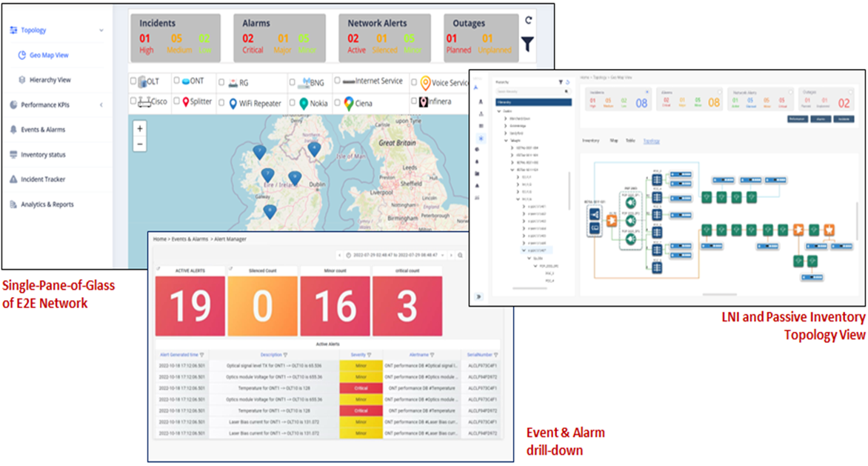
Task: Open Events & Alarms in the sidebar
Action: (43, 130)
